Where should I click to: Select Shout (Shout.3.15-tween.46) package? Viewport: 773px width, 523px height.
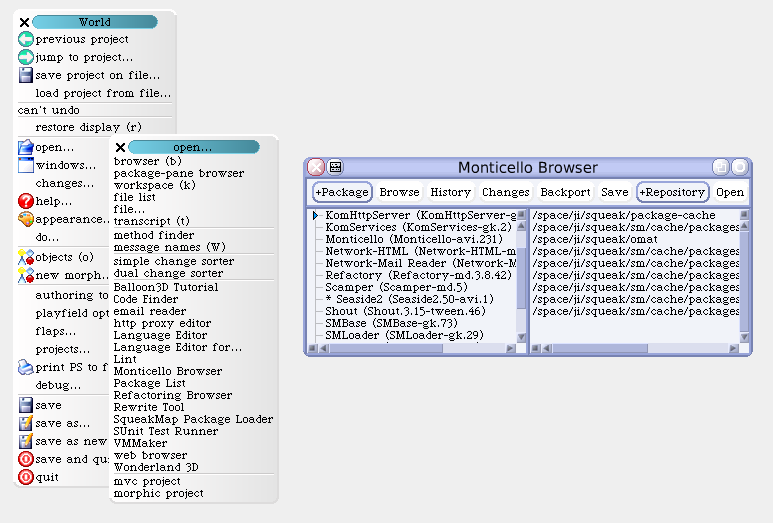405,311
